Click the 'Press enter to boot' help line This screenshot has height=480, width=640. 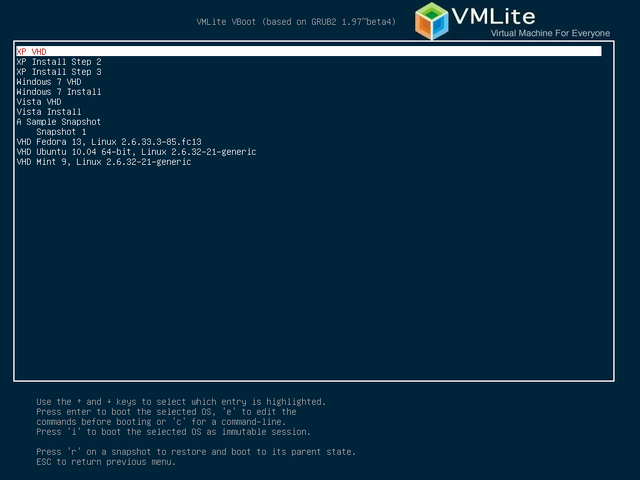point(166,412)
